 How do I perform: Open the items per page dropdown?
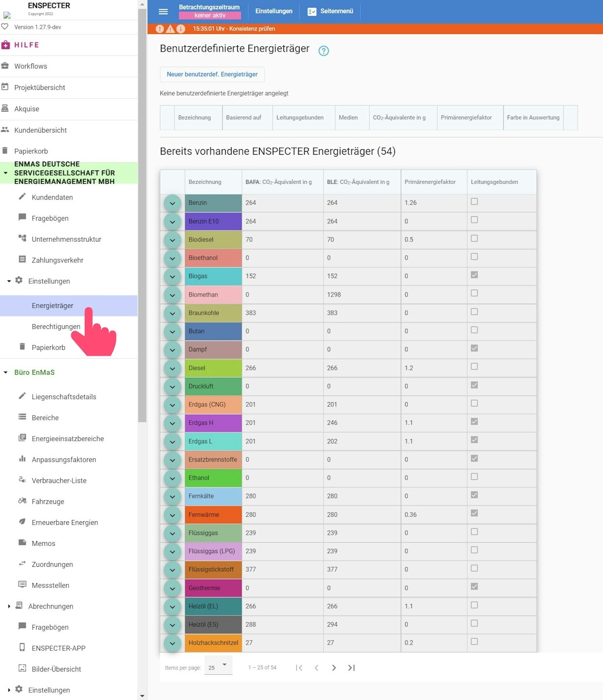(218, 666)
